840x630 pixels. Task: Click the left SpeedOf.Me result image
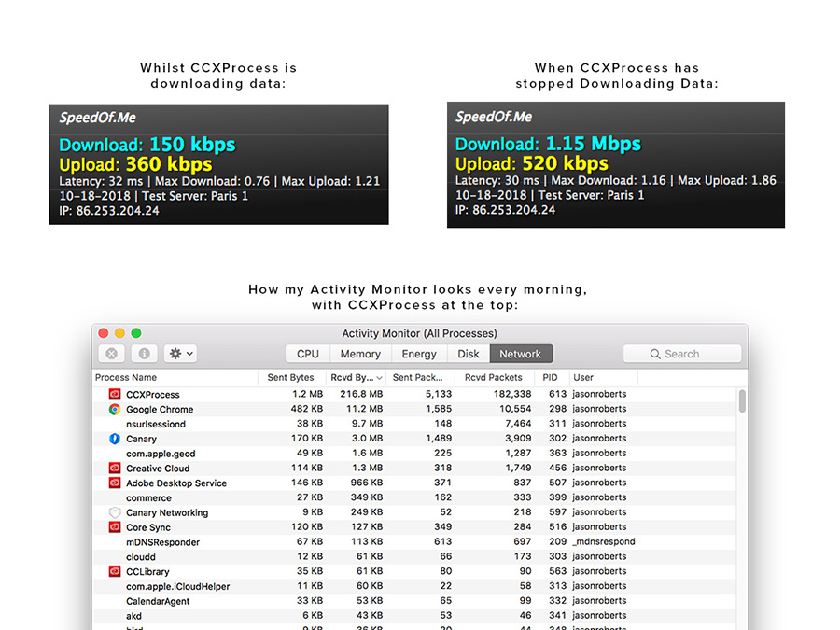click(x=219, y=164)
